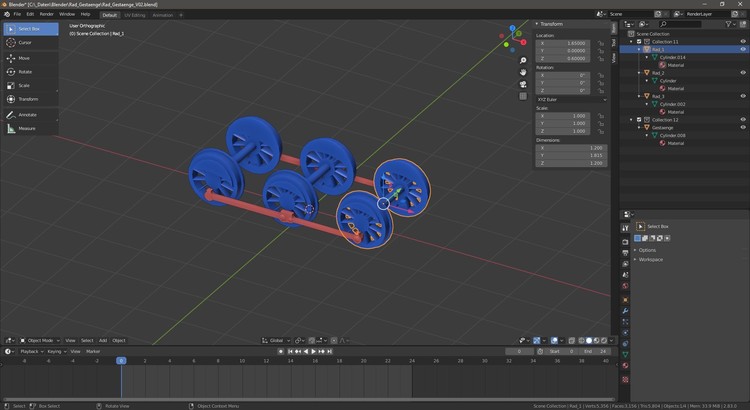Click the Add menu in viewport header

[102, 340]
